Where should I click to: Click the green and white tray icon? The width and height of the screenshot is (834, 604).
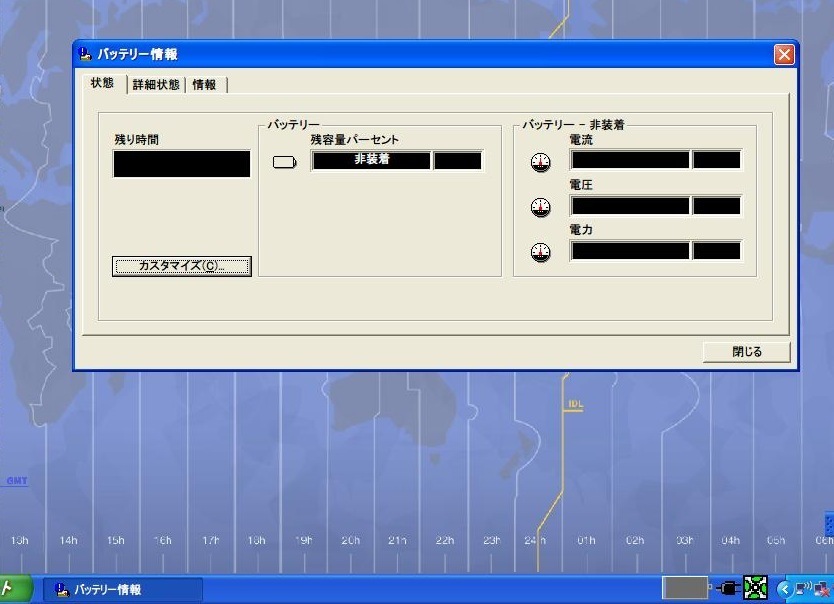click(x=755, y=589)
